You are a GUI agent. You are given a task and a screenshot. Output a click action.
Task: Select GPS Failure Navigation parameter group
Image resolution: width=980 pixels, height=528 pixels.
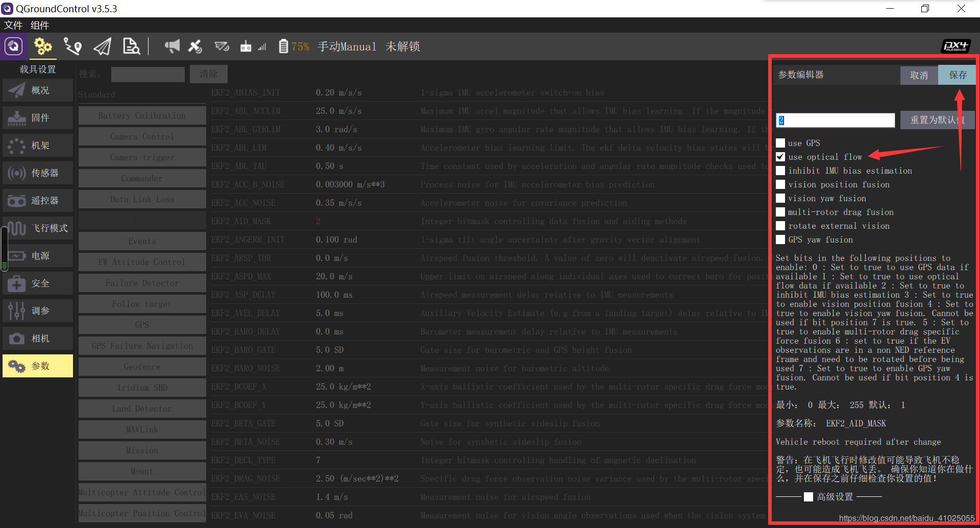(142, 346)
